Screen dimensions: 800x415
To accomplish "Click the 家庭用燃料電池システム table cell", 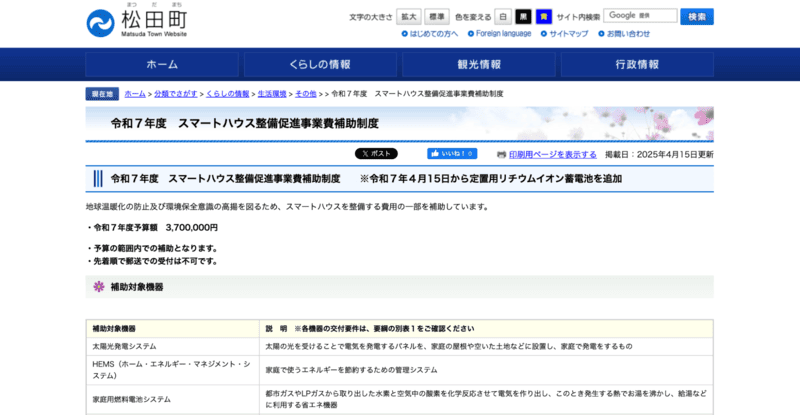I will pyautogui.click(x=173, y=399).
